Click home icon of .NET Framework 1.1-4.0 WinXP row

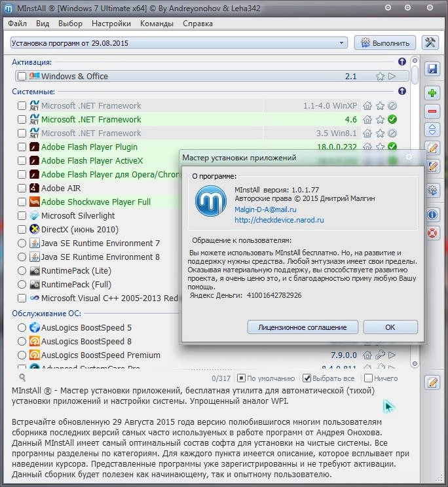[367, 106]
